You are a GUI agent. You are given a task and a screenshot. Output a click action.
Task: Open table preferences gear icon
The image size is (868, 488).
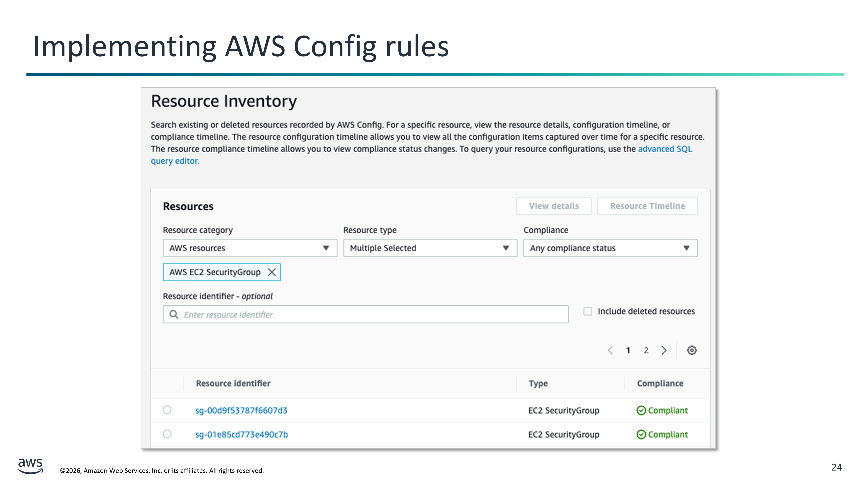[x=691, y=350]
